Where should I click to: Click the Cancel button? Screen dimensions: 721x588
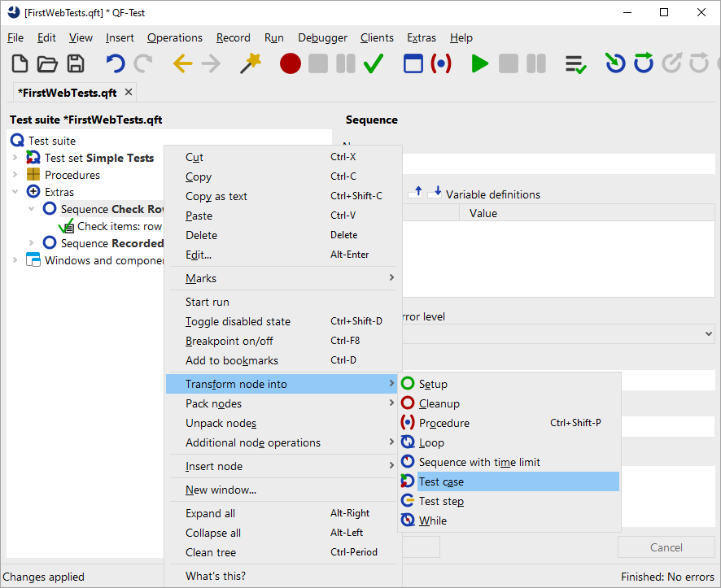click(x=666, y=547)
